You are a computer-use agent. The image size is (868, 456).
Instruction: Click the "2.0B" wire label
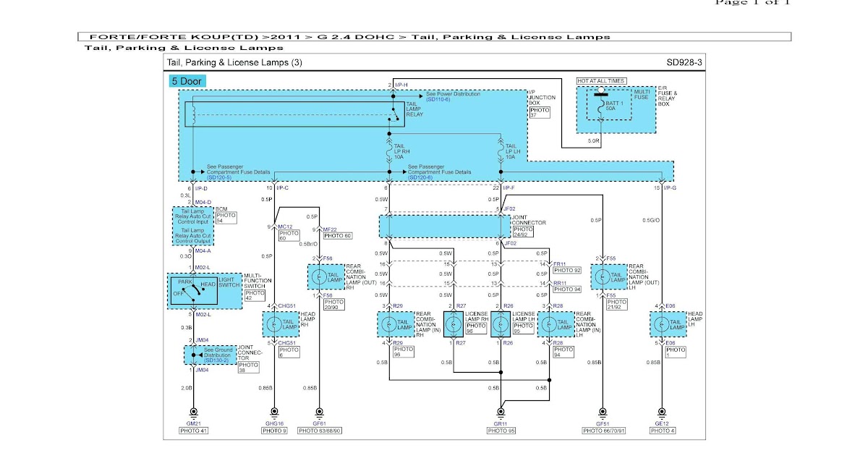pos(186,388)
